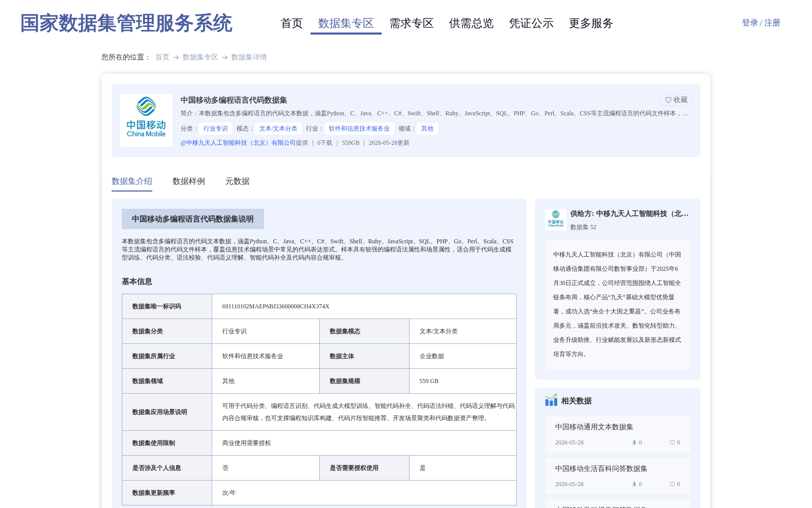The height and width of the screenshot is (508, 812).
Task: Click the 相关数据 section title
Action: click(x=577, y=401)
